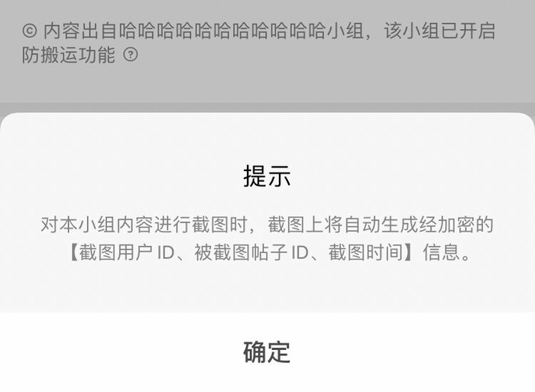
Task: Click the 信息 word ending the message
Action: (x=442, y=253)
